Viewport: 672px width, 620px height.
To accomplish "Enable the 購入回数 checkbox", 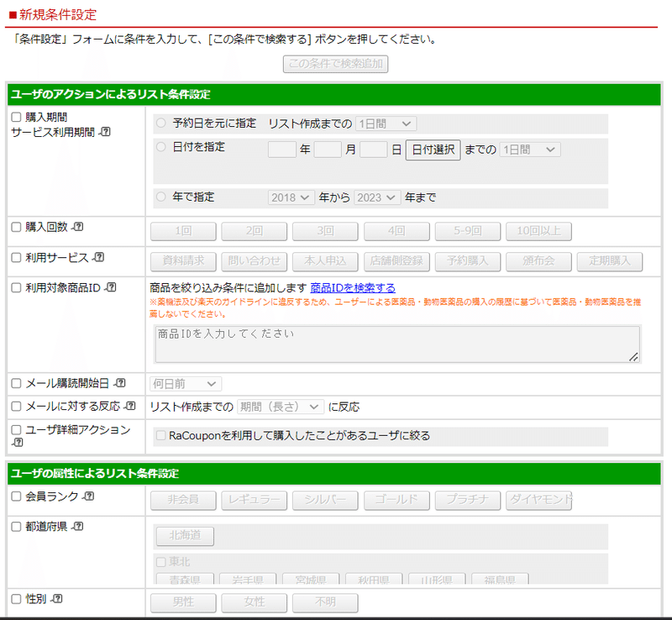I will point(16,227).
